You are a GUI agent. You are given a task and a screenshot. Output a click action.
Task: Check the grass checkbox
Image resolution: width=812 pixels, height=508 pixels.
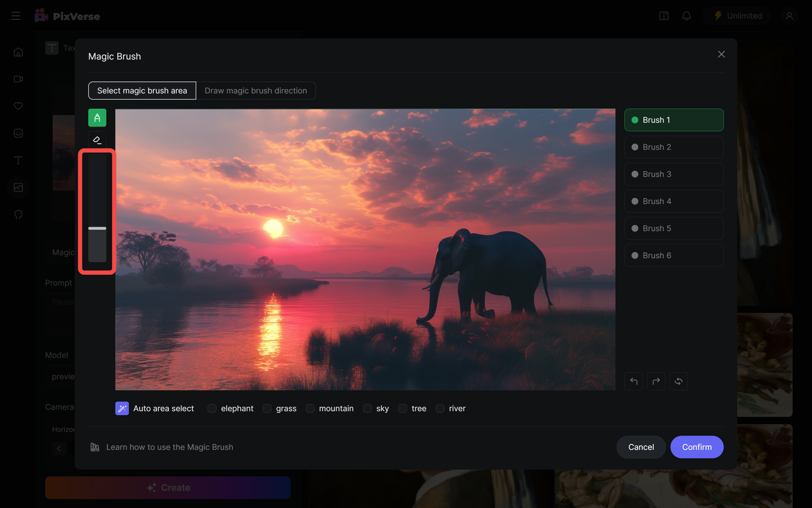pos(267,408)
